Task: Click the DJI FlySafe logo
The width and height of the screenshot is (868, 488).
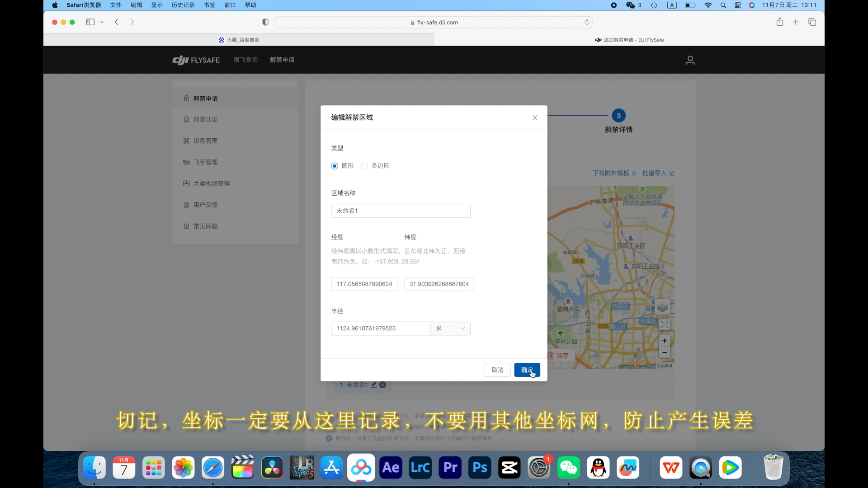Action: 196,60
